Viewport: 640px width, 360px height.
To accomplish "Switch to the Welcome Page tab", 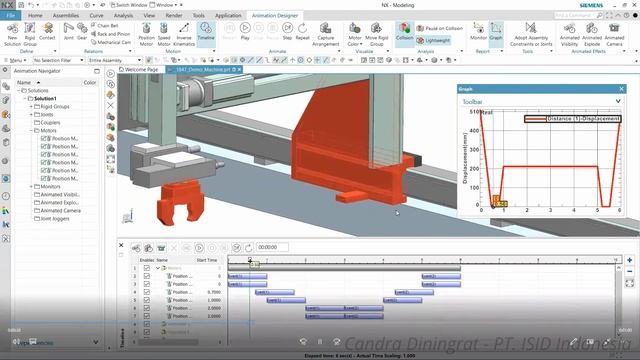I will pos(138,70).
